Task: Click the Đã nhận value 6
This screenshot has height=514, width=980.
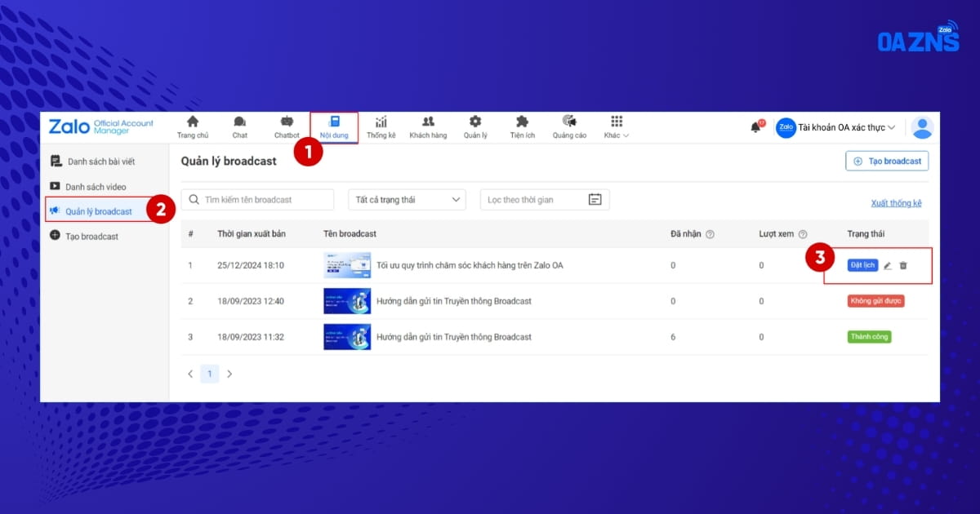Action: tap(673, 337)
